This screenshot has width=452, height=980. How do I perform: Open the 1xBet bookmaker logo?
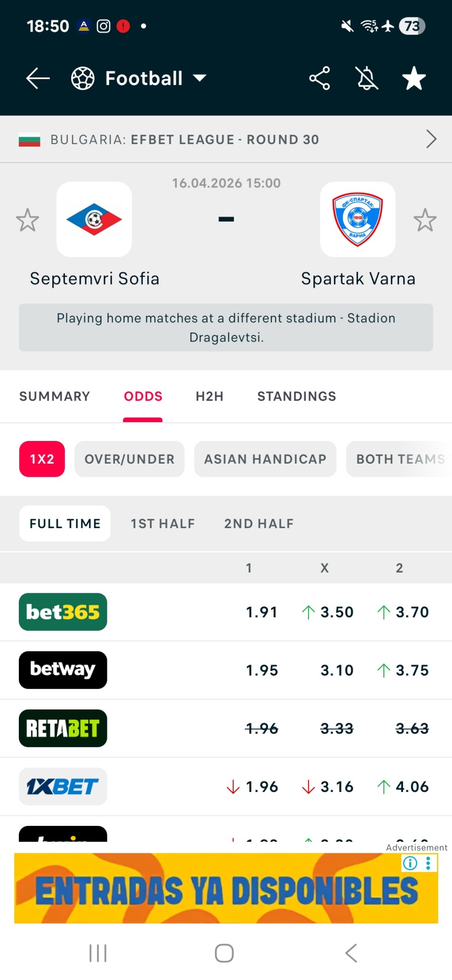[63, 786]
